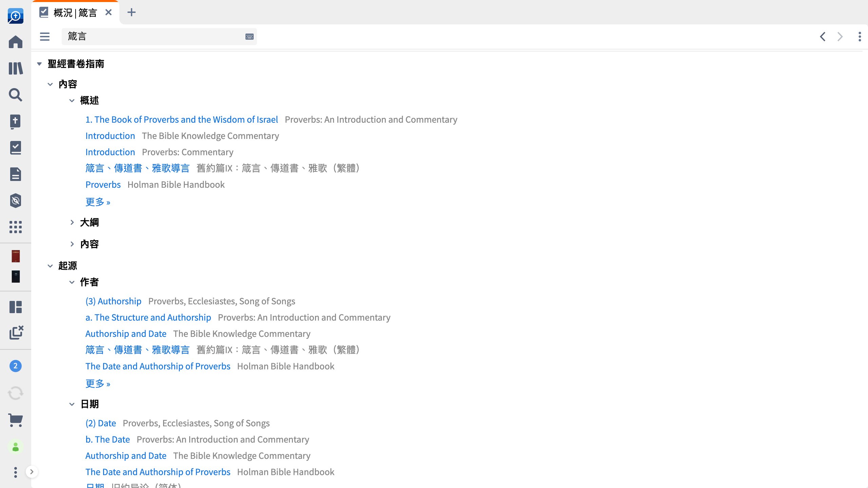Screen dimensions: 868x488
Task: Open the library panel icon
Action: [16, 68]
